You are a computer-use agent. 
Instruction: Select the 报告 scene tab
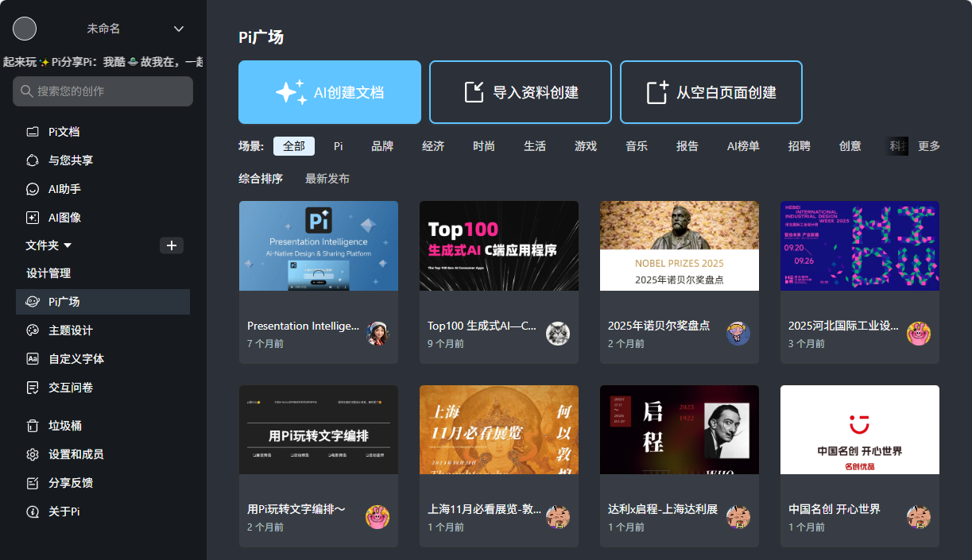tap(687, 146)
